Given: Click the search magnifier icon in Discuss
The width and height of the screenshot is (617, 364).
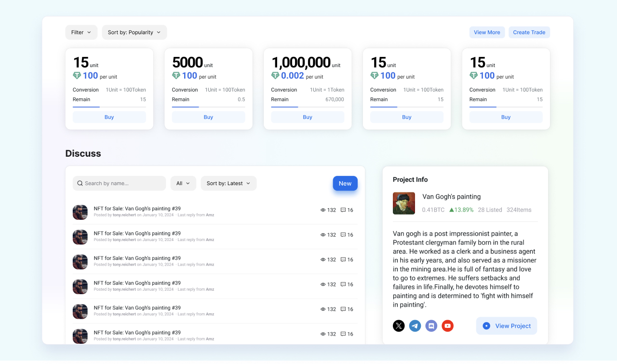Looking at the screenshot, I should click(80, 183).
